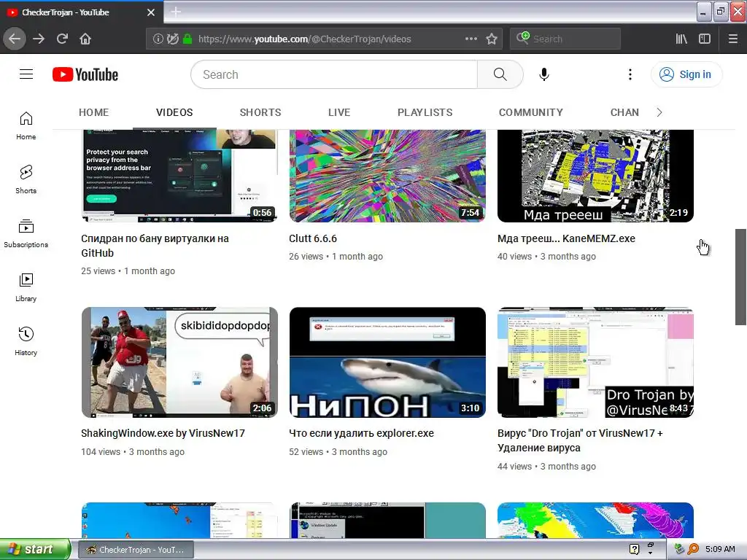Open Shorts in YouTube sidebar

[x=26, y=180]
